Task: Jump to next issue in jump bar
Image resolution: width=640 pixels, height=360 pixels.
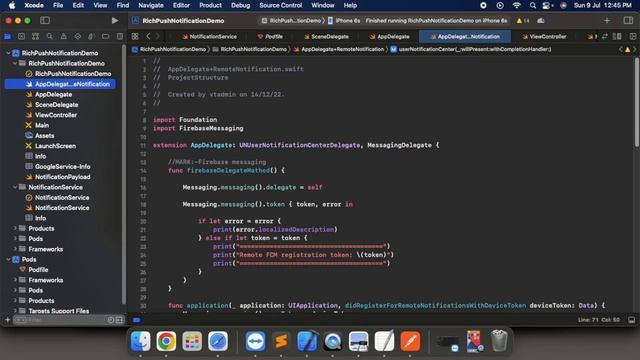Action: [635, 49]
